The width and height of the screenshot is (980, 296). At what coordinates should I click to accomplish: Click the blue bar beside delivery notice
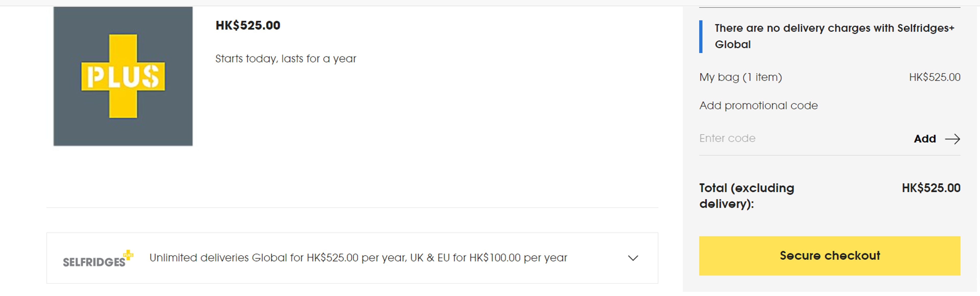pos(701,37)
